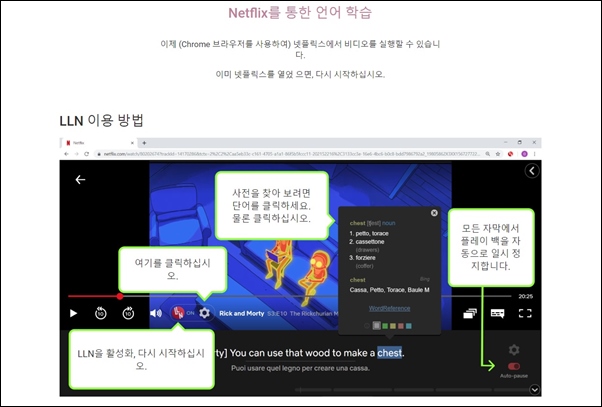Click the LLN 이용 방법 heading
Image resolution: width=602 pixels, height=407 pixels.
[101, 121]
